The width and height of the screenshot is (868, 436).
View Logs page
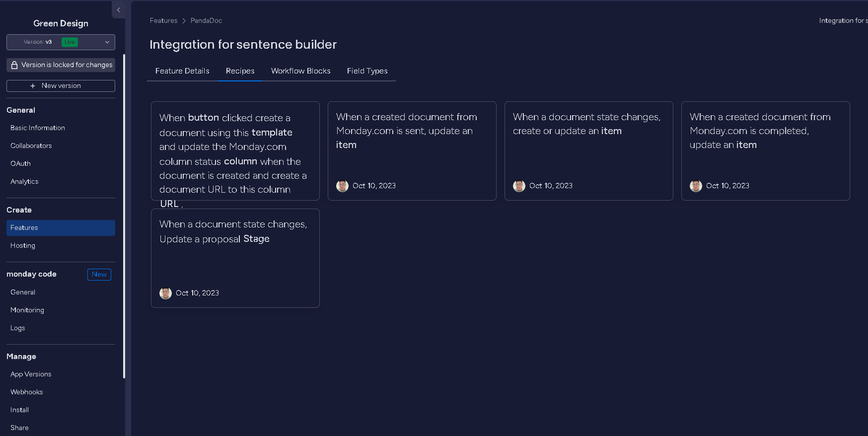point(18,328)
